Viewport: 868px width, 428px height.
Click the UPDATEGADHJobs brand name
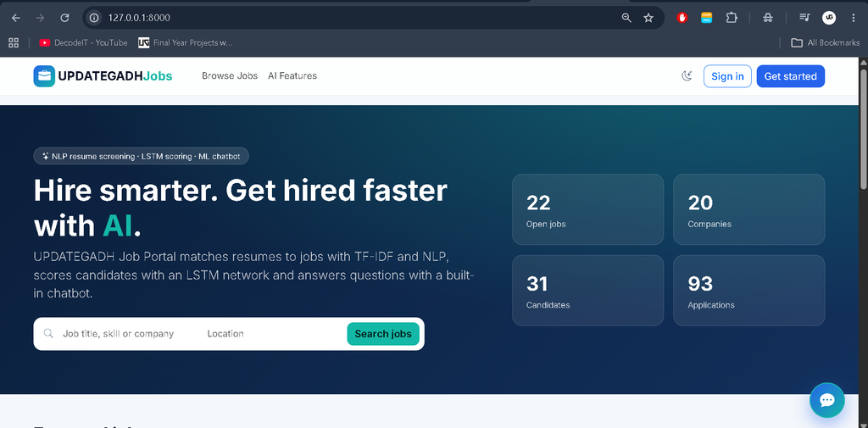tap(115, 76)
